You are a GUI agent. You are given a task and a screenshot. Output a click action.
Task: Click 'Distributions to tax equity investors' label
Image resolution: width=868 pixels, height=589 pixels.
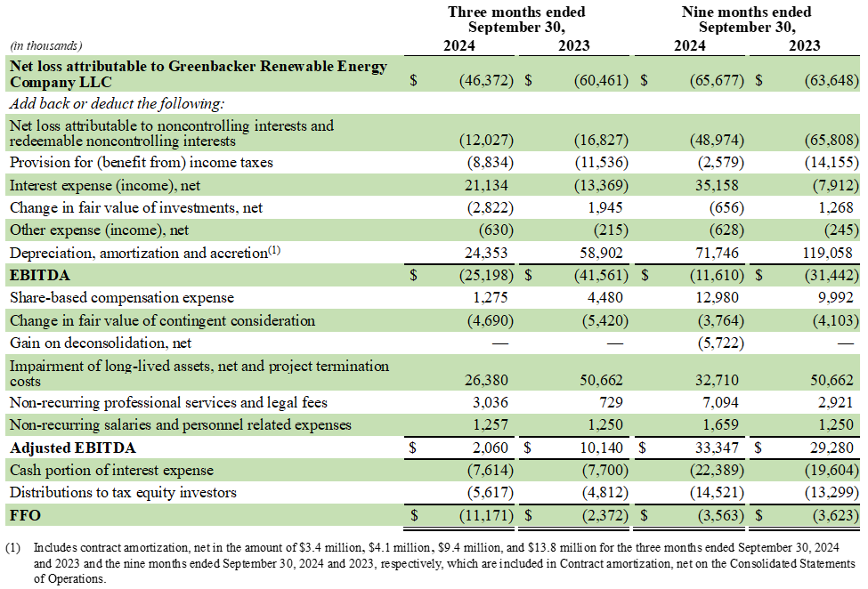click(x=123, y=492)
